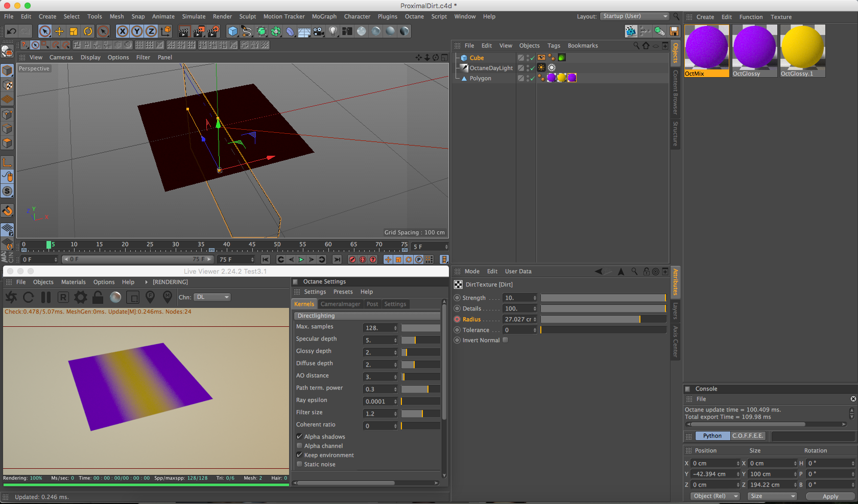
Task: Click the Undo arrow icon
Action: [x=11, y=31]
